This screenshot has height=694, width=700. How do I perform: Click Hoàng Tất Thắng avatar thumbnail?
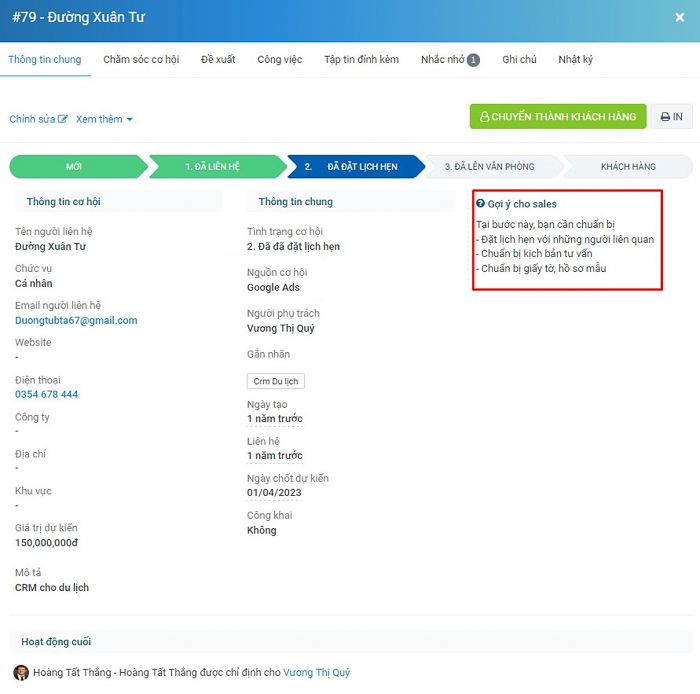coord(21,673)
